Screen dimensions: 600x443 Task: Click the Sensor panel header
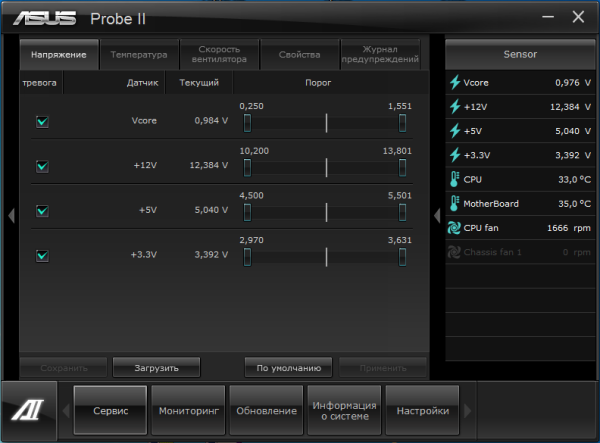pos(520,54)
